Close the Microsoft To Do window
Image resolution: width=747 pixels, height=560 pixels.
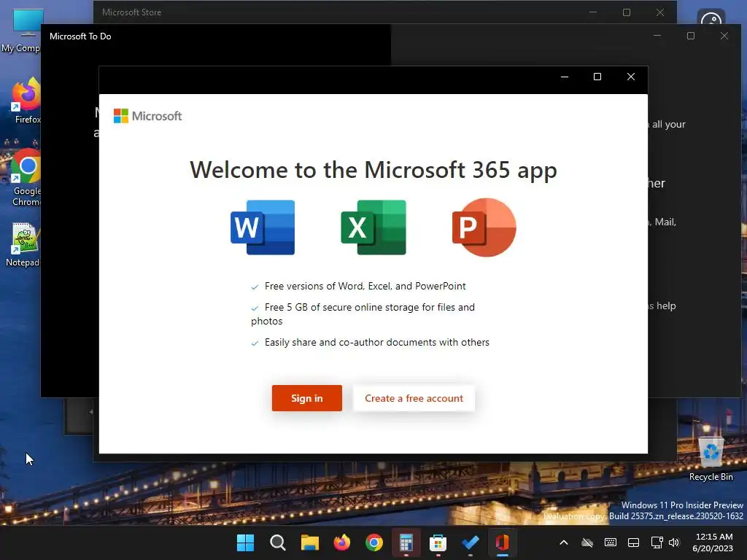click(x=724, y=36)
